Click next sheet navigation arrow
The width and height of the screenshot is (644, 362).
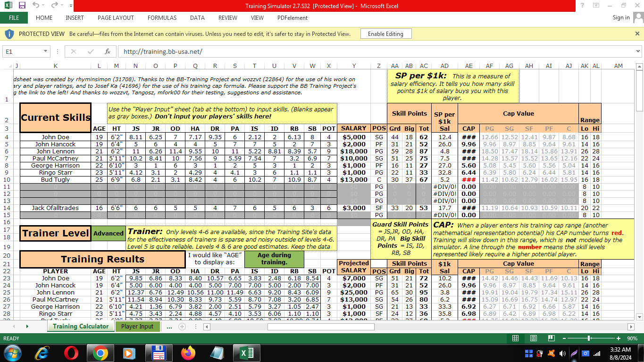point(27,327)
